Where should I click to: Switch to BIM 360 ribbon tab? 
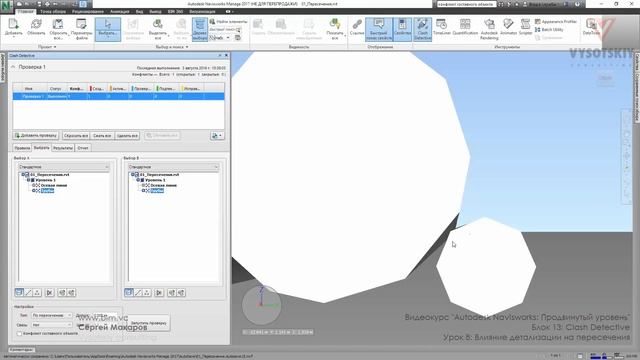(x=175, y=11)
